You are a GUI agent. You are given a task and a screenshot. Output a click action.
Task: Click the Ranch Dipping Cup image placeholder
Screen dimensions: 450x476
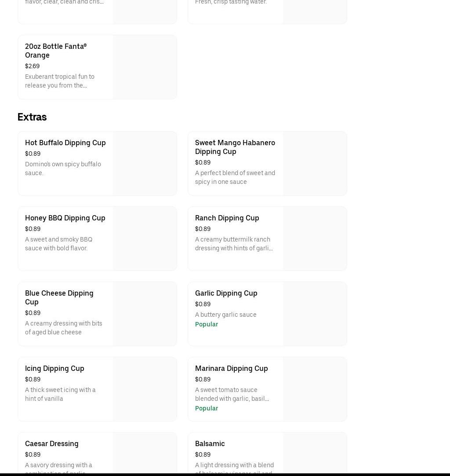(x=315, y=238)
